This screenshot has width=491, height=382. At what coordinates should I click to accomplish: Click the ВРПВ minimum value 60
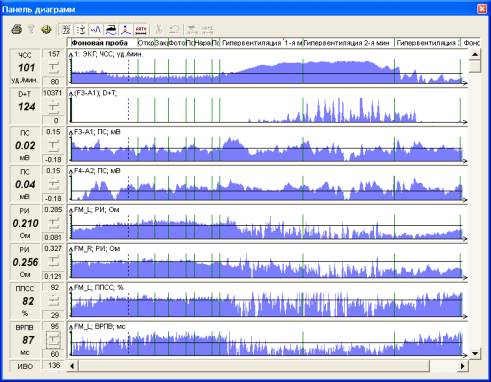tap(54, 354)
